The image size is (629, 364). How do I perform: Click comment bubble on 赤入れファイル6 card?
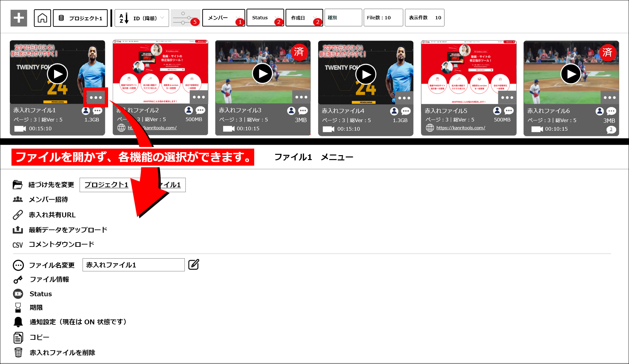point(611,111)
